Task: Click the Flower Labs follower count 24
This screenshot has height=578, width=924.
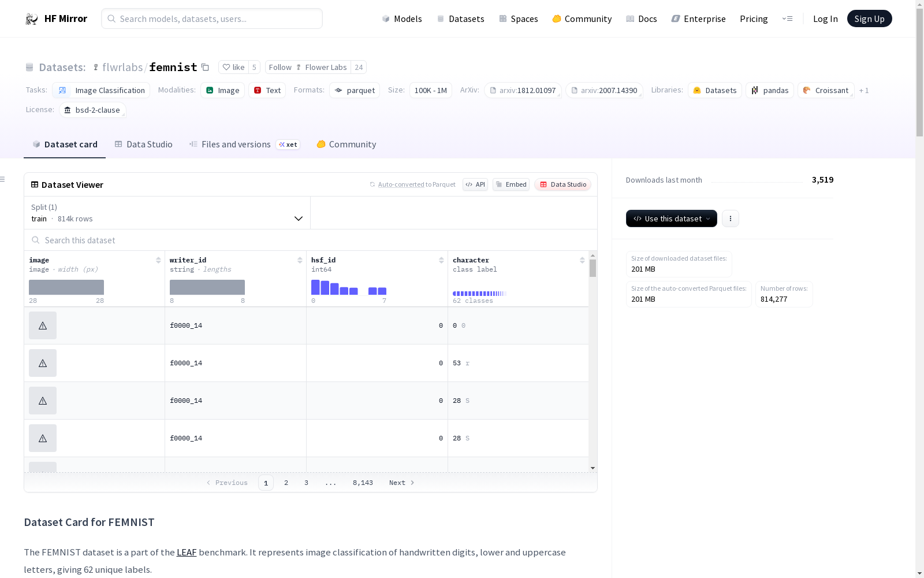Action: pyautogui.click(x=359, y=67)
